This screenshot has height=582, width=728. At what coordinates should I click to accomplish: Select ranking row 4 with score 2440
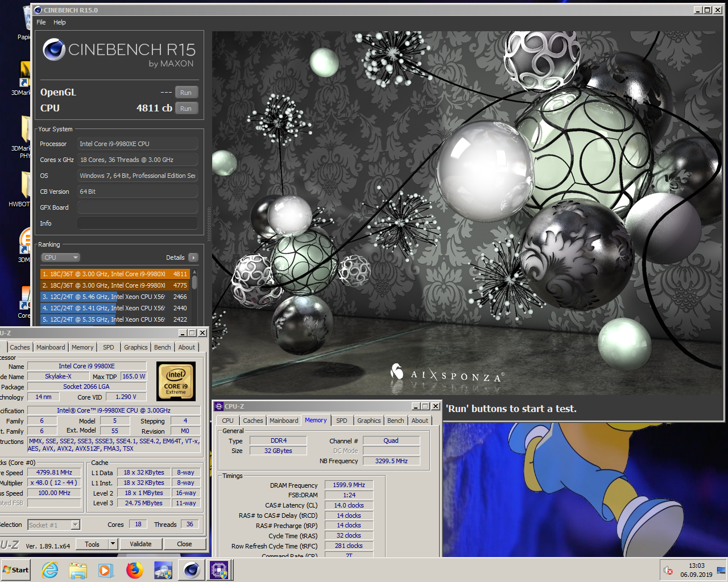click(x=115, y=308)
